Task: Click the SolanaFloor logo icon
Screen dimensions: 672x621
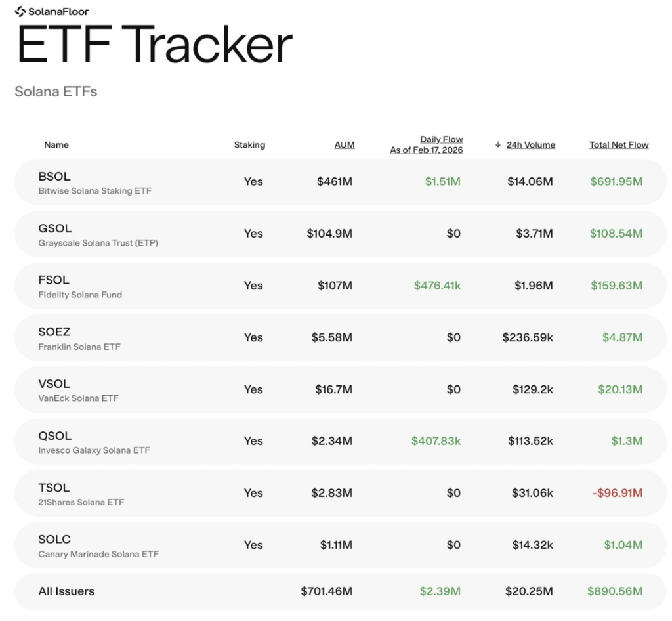Action: pyautogui.click(x=20, y=11)
